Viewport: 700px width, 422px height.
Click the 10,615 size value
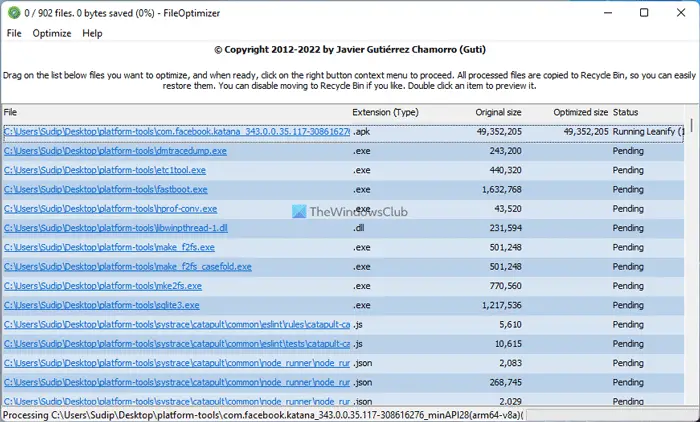click(x=508, y=343)
